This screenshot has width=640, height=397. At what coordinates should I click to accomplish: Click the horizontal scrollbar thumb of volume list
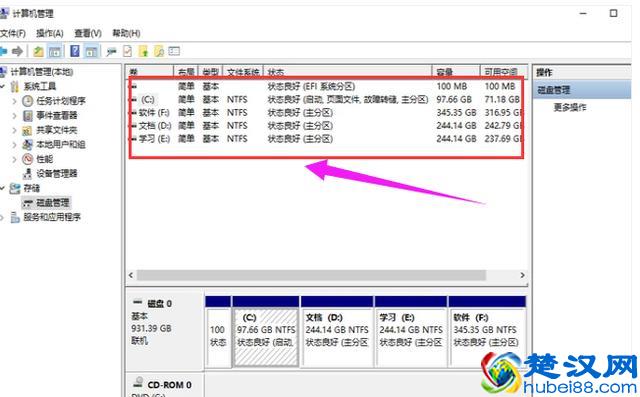coord(311,275)
